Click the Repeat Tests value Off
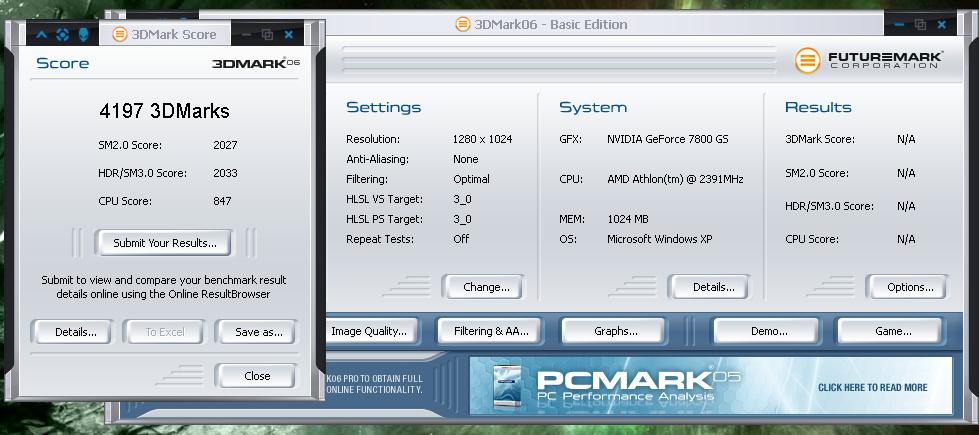 pyautogui.click(x=461, y=239)
